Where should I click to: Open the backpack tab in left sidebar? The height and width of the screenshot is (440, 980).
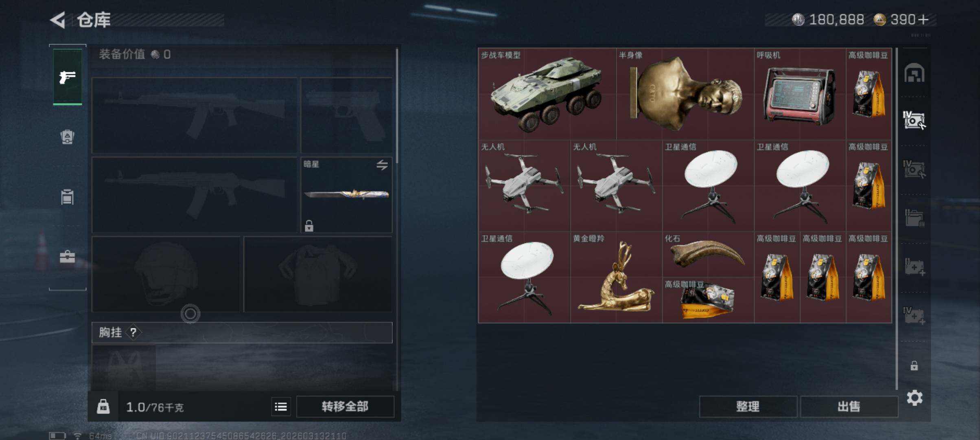[x=68, y=137]
